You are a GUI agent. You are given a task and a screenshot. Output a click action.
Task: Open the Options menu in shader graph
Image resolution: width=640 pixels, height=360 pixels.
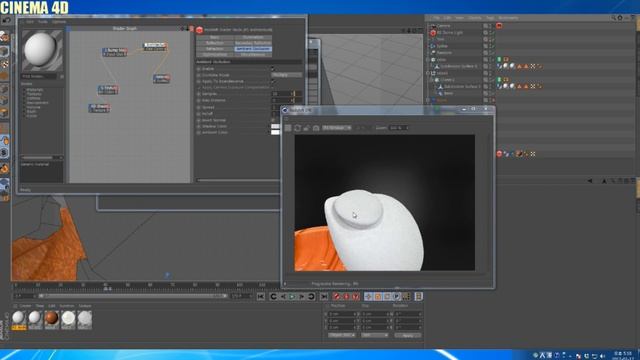pyautogui.click(x=59, y=22)
